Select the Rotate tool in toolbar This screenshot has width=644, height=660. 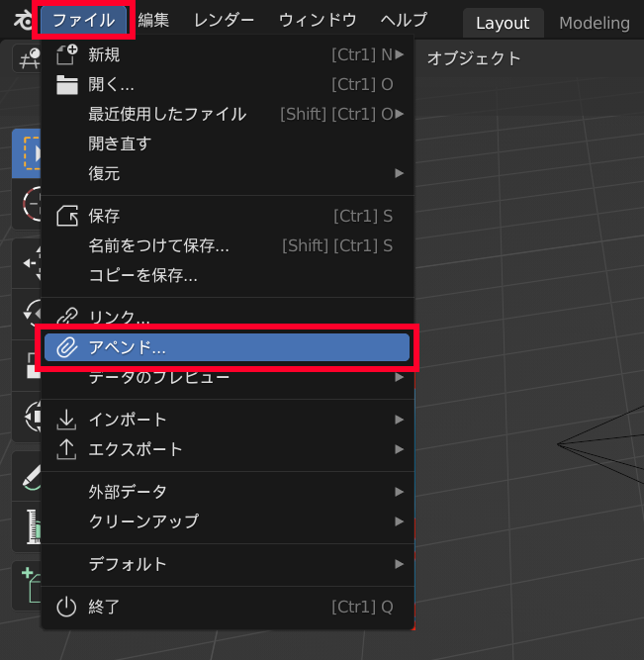(27, 315)
